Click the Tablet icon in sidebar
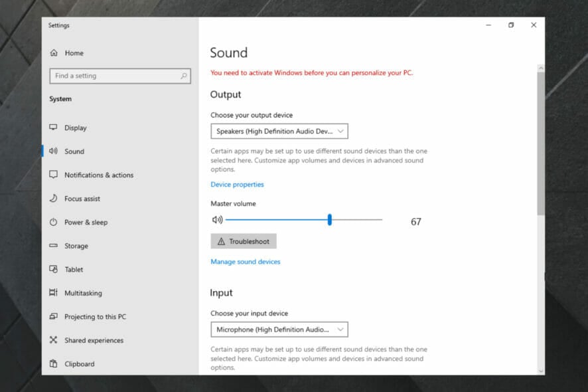Image resolution: width=588 pixels, height=392 pixels. point(53,269)
